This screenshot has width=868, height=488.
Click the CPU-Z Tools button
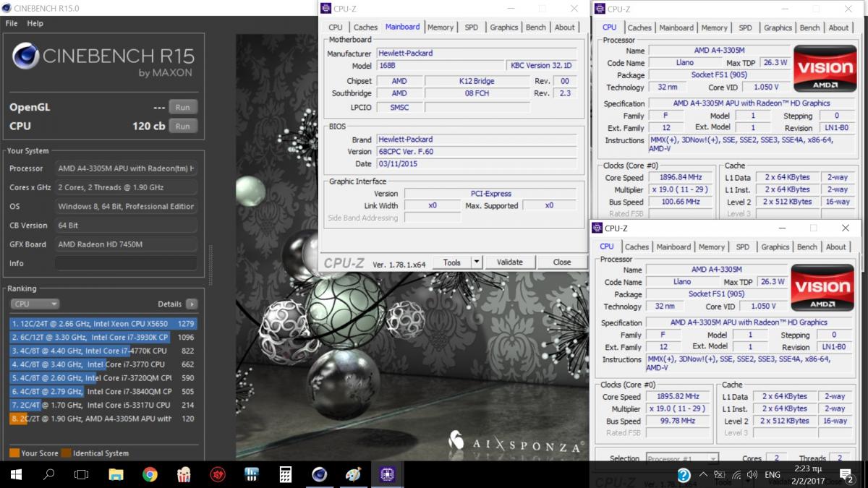tap(452, 262)
